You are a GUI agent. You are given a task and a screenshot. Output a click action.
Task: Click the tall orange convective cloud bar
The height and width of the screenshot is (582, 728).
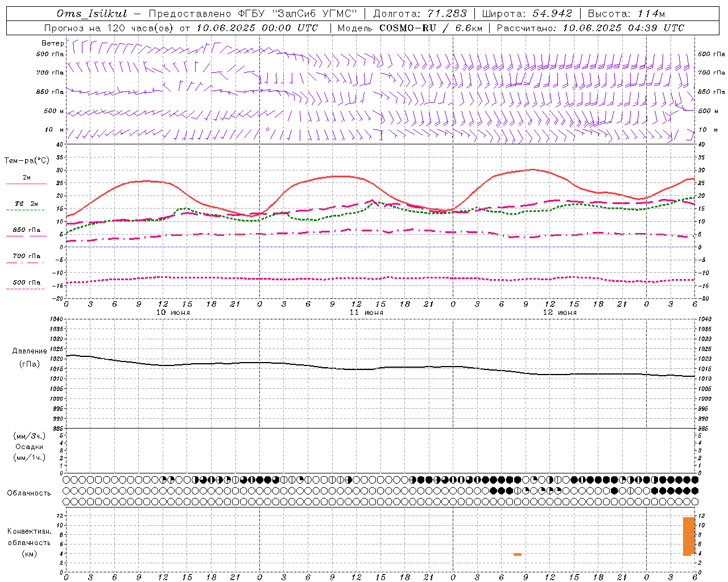pos(689,536)
